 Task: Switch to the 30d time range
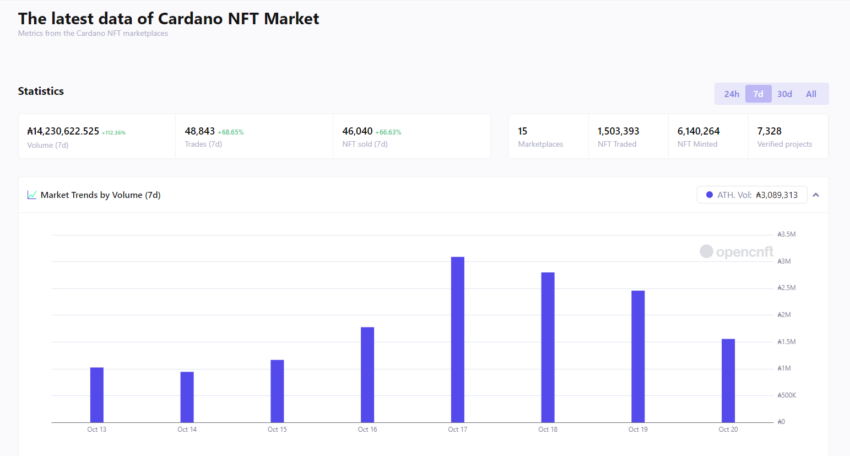point(784,94)
